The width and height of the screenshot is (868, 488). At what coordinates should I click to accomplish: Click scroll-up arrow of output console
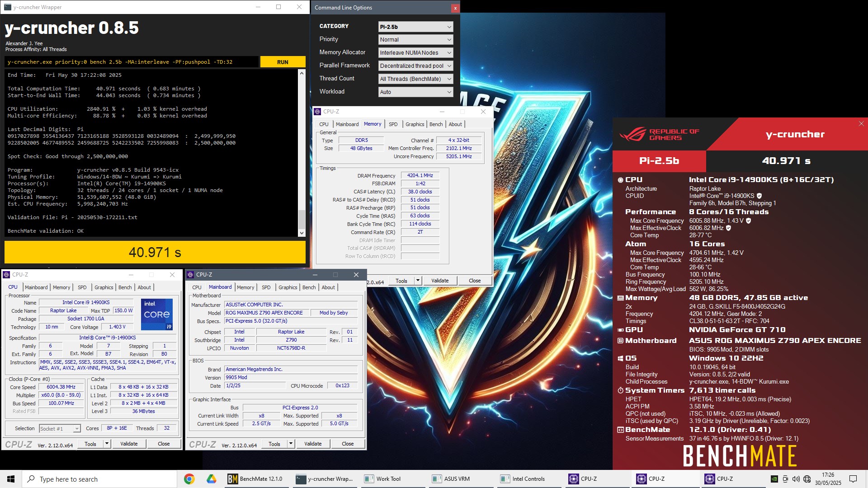[x=302, y=73]
